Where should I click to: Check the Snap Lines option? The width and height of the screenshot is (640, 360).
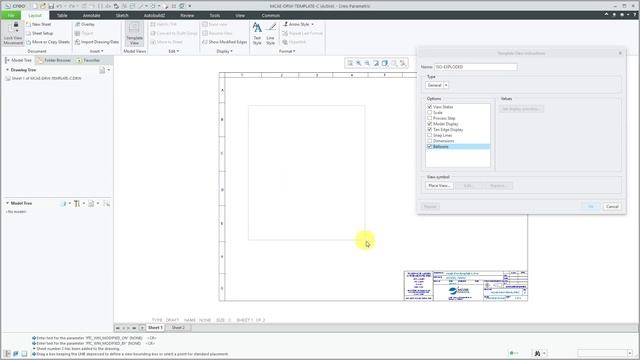point(429,135)
